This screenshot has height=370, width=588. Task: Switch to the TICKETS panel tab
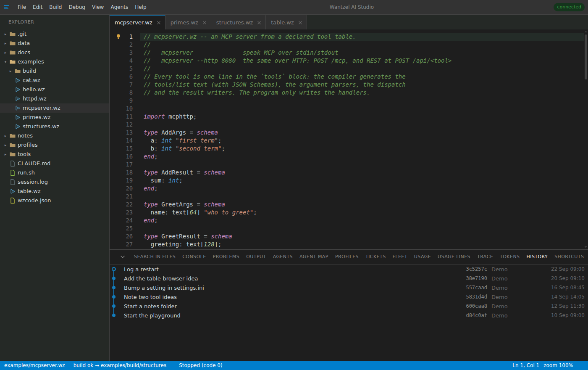(375, 256)
